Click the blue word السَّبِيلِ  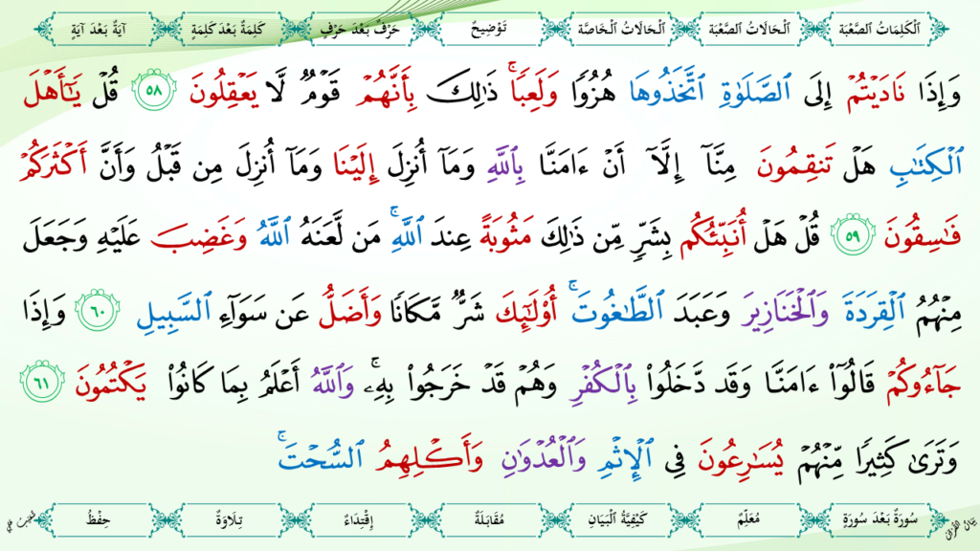tap(174, 311)
